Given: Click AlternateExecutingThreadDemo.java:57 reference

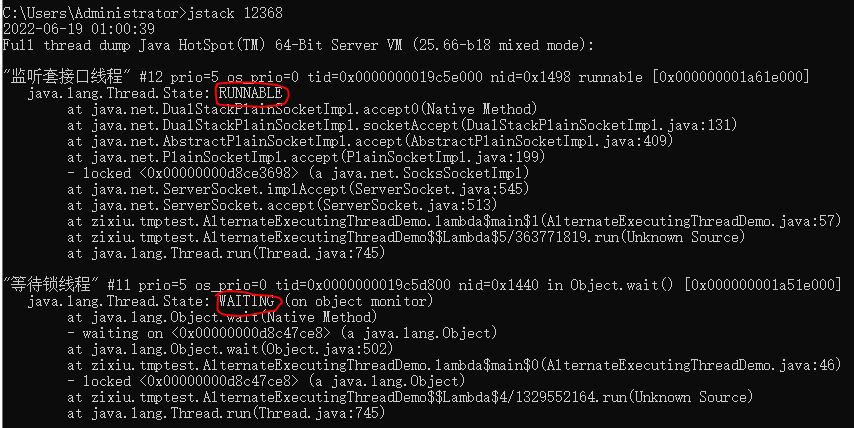Looking at the screenshot, I should (691, 221).
